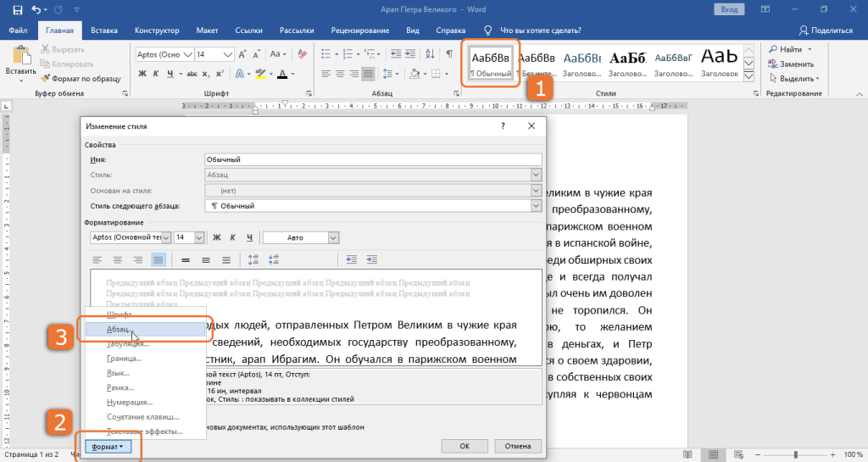
Task: Apply subscript formatting in ribbon
Action: [206, 74]
